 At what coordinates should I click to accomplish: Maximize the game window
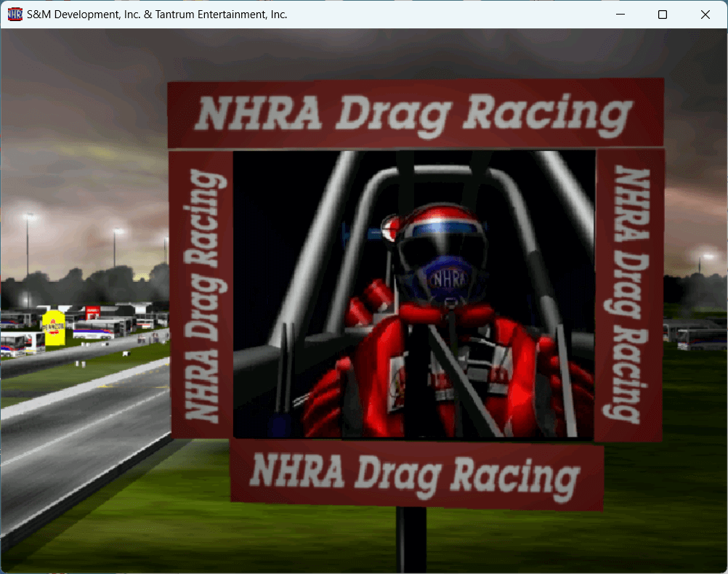coord(663,15)
